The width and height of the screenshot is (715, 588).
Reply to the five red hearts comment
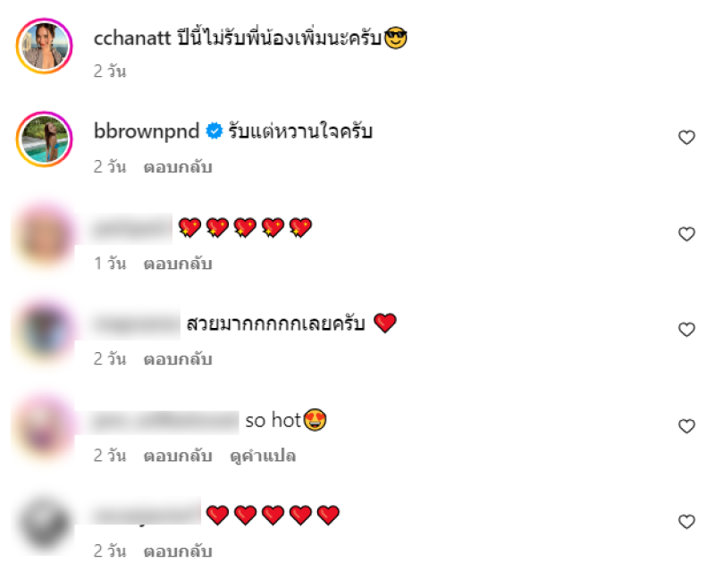tap(178, 551)
